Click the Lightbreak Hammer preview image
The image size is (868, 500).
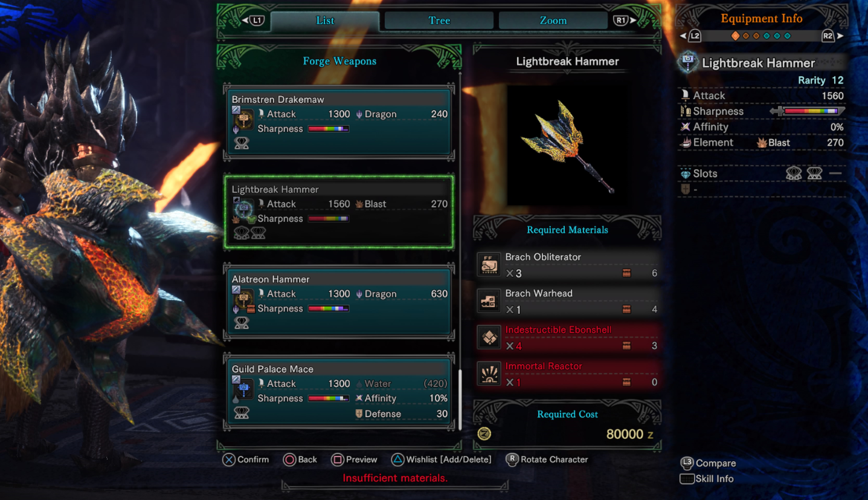coord(567,147)
